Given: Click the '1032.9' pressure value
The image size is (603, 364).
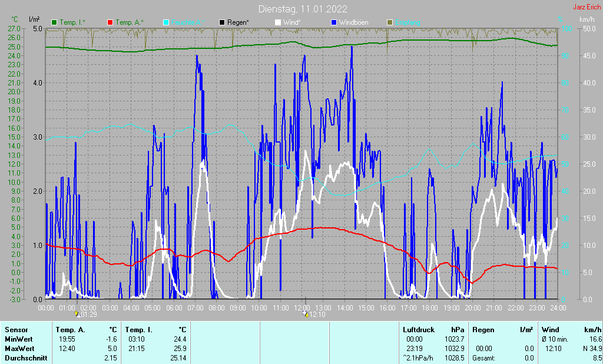Looking at the screenshot, I should click(x=455, y=349).
